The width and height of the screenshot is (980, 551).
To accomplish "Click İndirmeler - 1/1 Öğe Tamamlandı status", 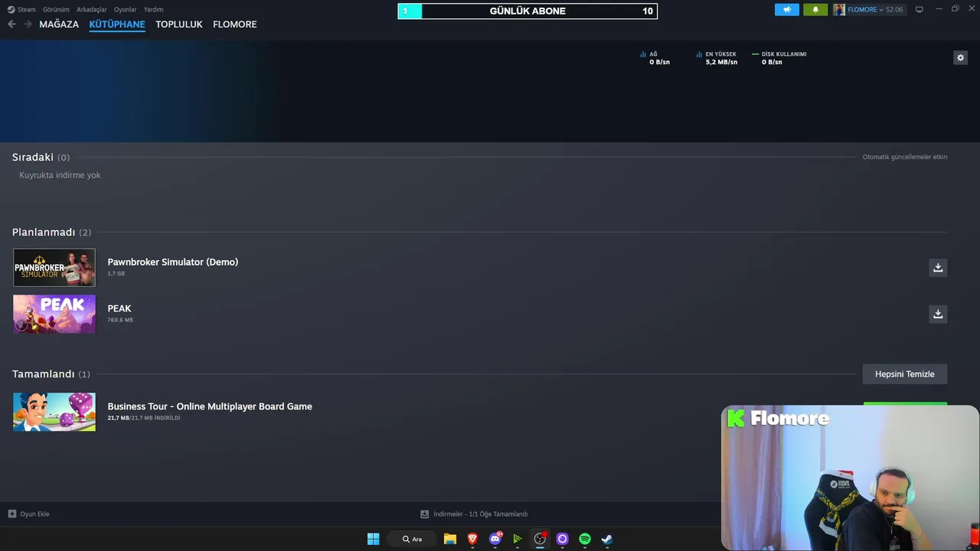I will click(481, 514).
